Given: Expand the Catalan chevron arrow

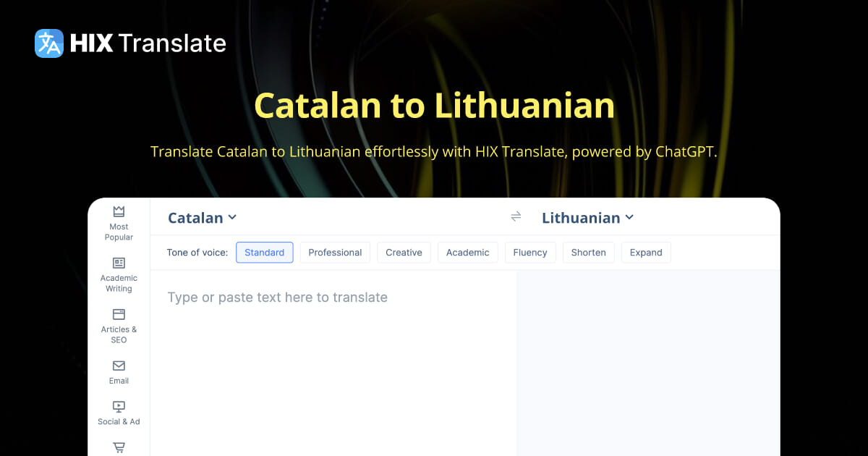Looking at the screenshot, I should [231, 217].
